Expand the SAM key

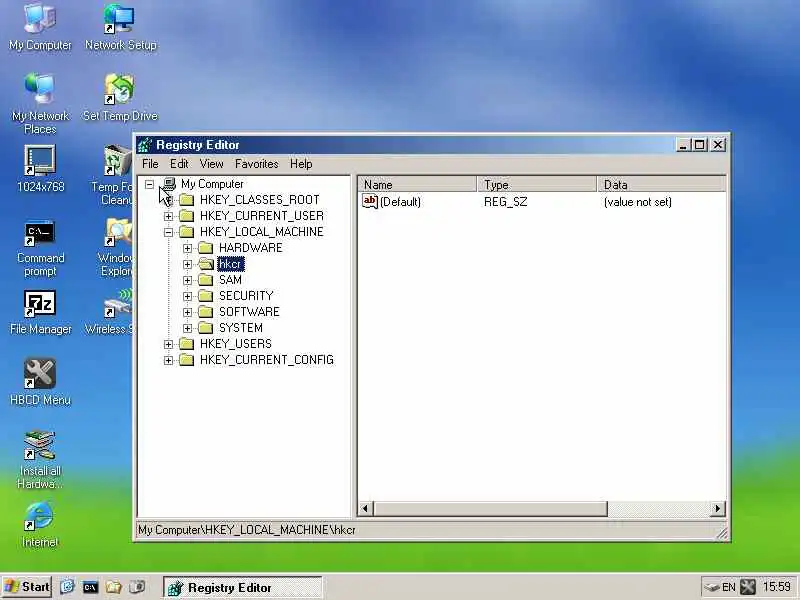point(187,280)
